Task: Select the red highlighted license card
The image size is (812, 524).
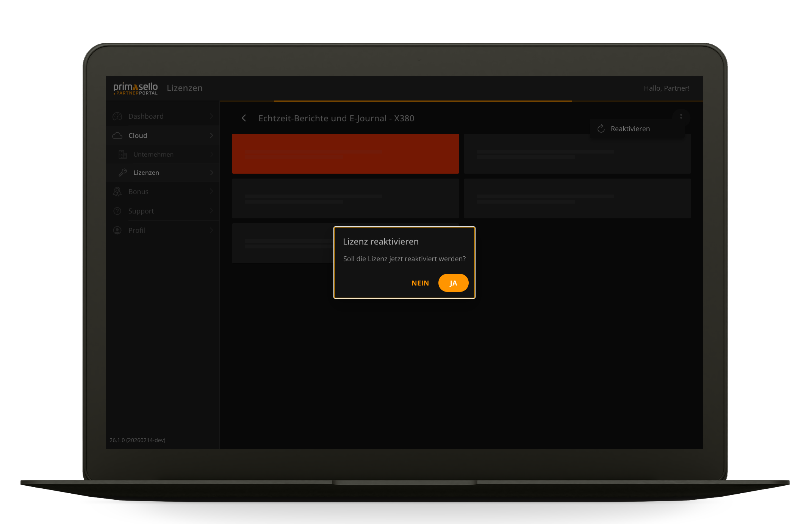Action: click(345, 154)
